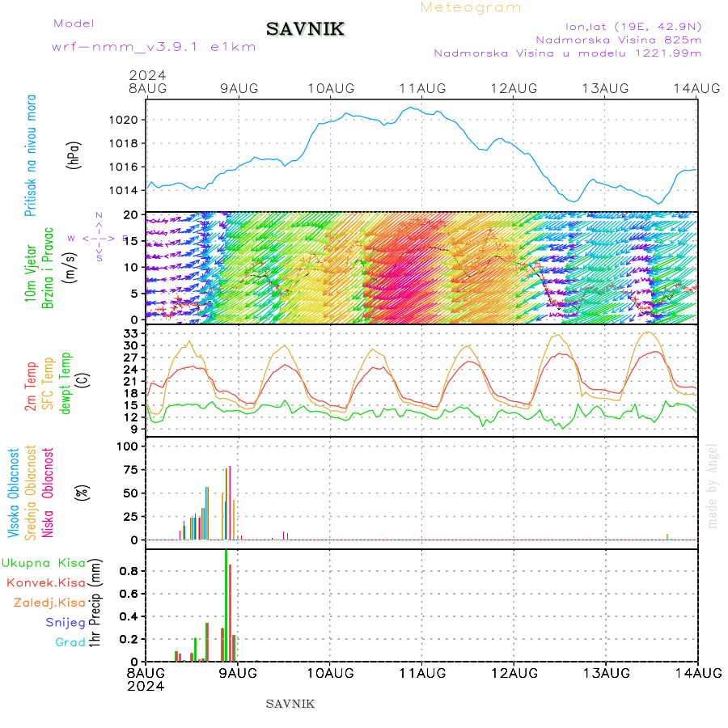Click the blue Visoka Oblacnost legend label
728x728 pixels.
[x=14, y=493]
